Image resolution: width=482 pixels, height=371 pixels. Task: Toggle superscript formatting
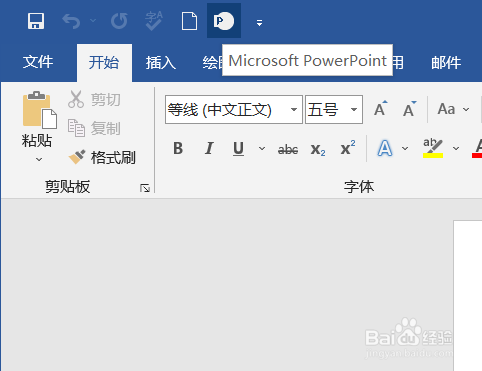348,148
